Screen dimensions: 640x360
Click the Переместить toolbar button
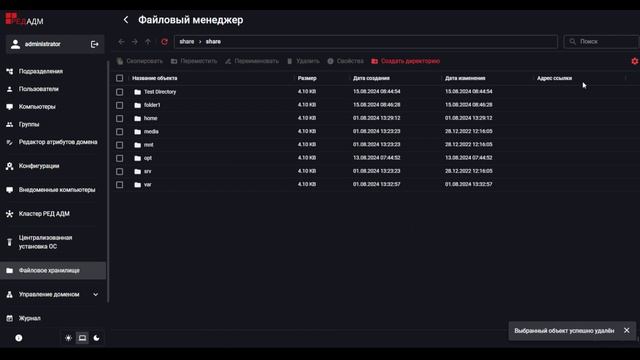coord(194,61)
